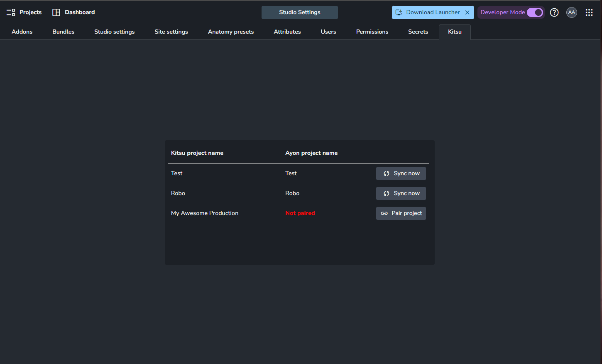
Task: Open the Attributes tab
Action: point(287,32)
